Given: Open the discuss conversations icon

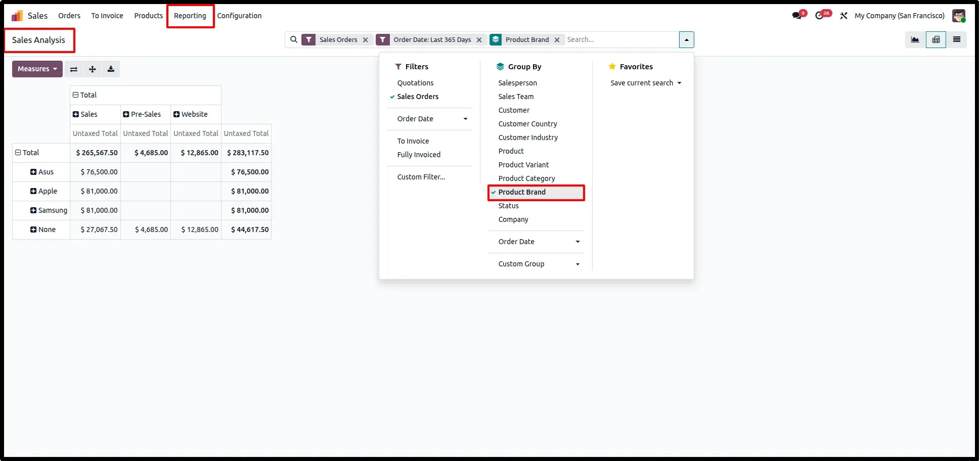Looking at the screenshot, I should coord(797,16).
